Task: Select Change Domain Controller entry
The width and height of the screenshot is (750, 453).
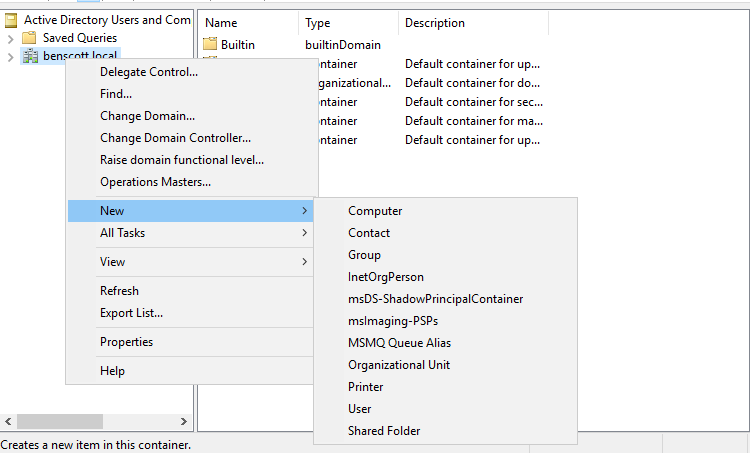Action: point(190,138)
